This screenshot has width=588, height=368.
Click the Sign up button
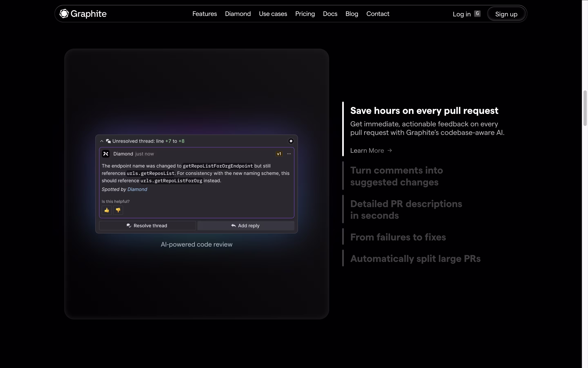506,14
